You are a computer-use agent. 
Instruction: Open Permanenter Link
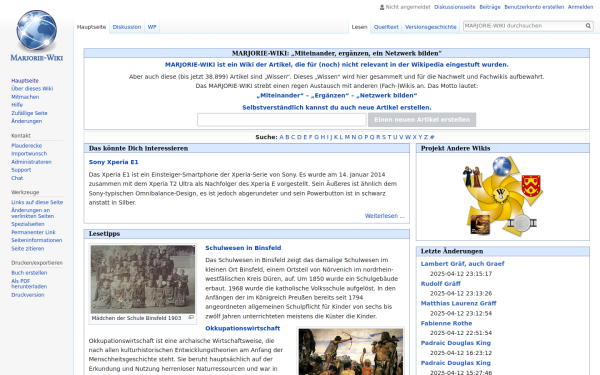(x=33, y=232)
